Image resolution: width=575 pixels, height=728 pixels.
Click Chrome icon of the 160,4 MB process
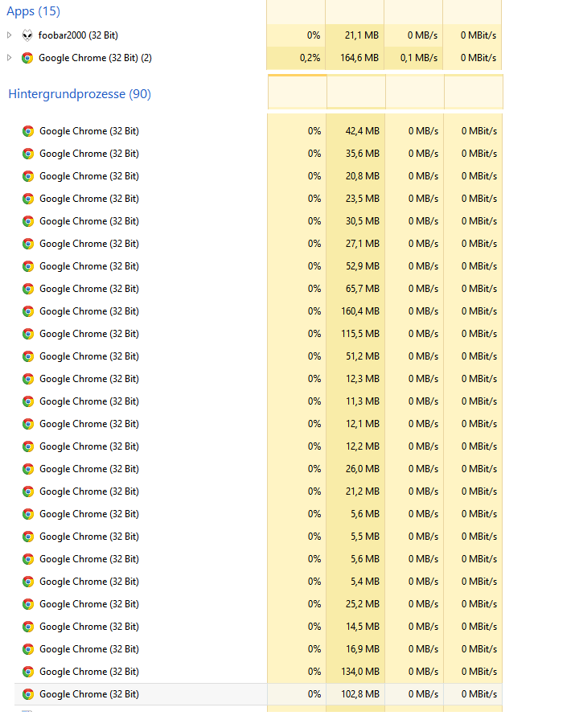(x=28, y=311)
